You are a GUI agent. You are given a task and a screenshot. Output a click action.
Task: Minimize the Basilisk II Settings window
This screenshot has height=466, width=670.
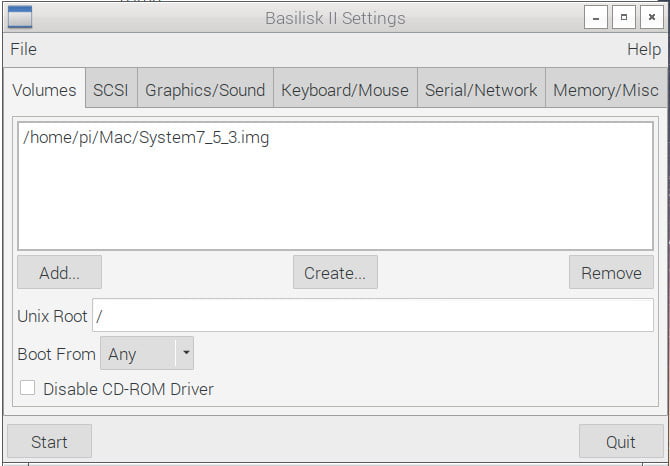596,18
